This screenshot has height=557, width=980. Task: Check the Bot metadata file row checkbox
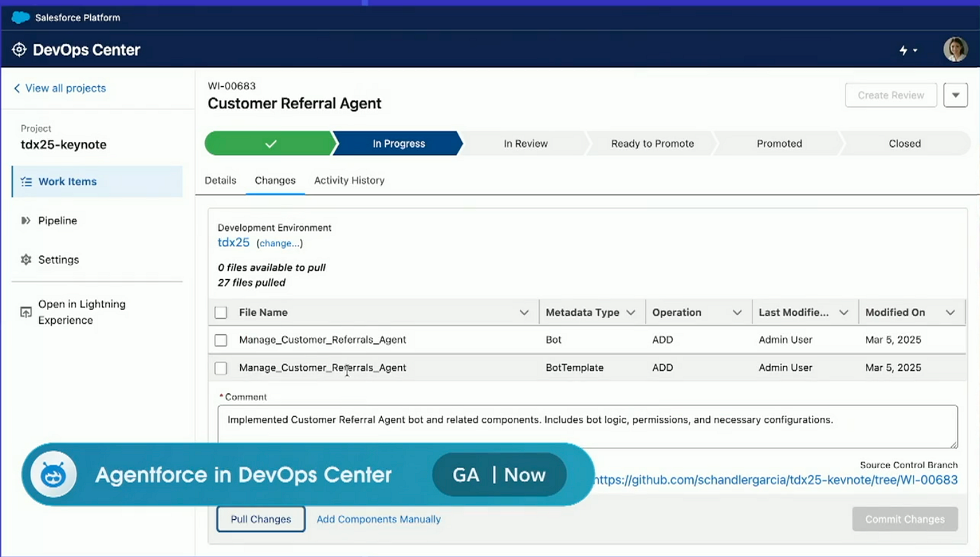220,340
